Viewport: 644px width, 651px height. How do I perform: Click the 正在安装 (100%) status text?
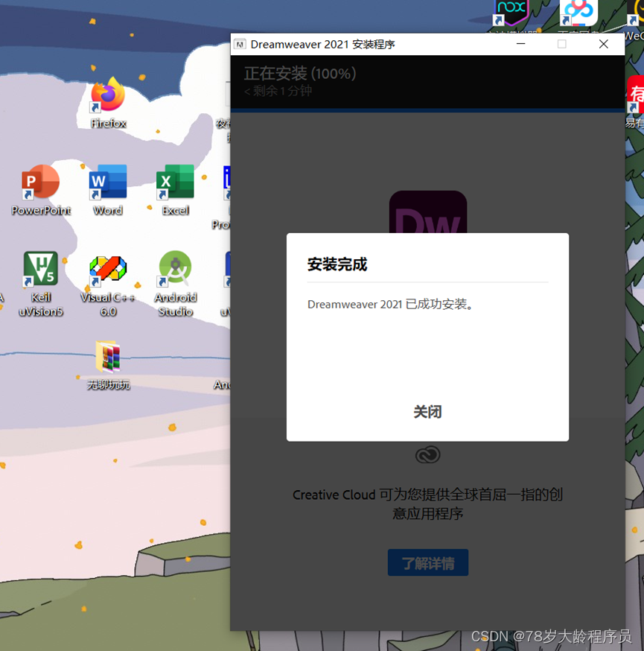point(299,74)
